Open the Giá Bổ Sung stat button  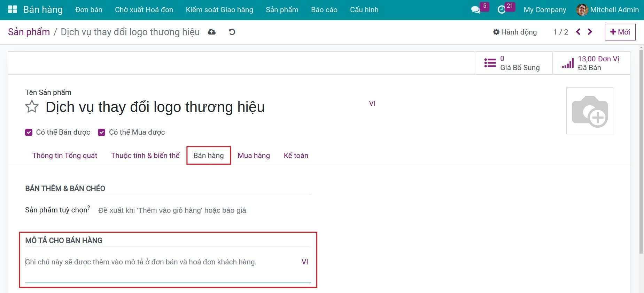click(x=513, y=63)
